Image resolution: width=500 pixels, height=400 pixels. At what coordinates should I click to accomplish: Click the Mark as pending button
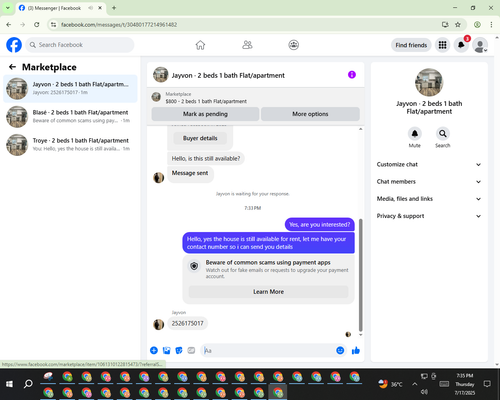point(205,114)
